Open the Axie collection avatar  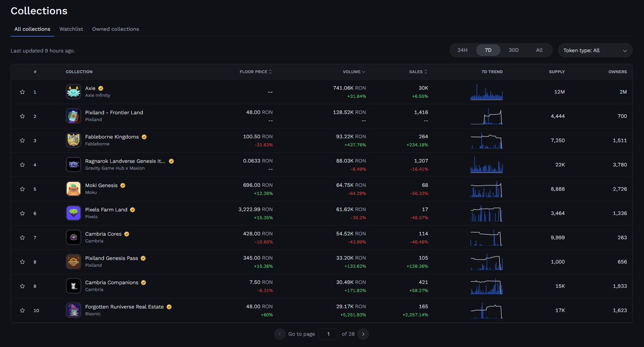tap(74, 92)
